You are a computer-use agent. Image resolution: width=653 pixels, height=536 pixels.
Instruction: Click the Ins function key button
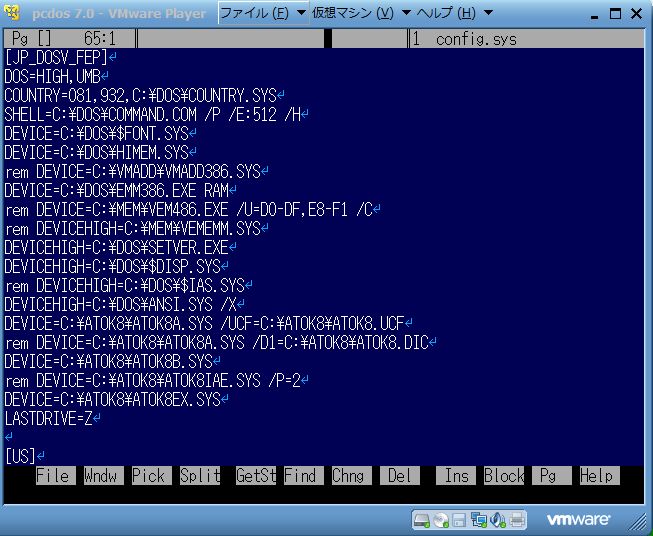coord(456,476)
